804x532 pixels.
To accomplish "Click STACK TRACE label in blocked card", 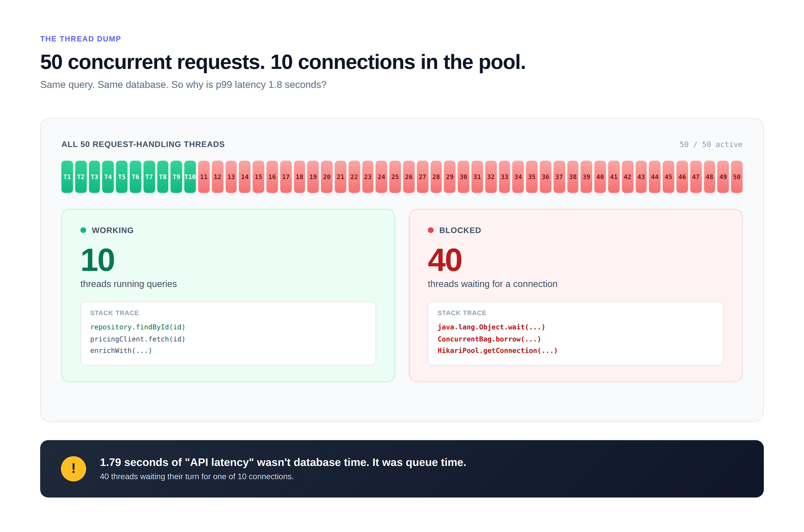I will click(462, 313).
